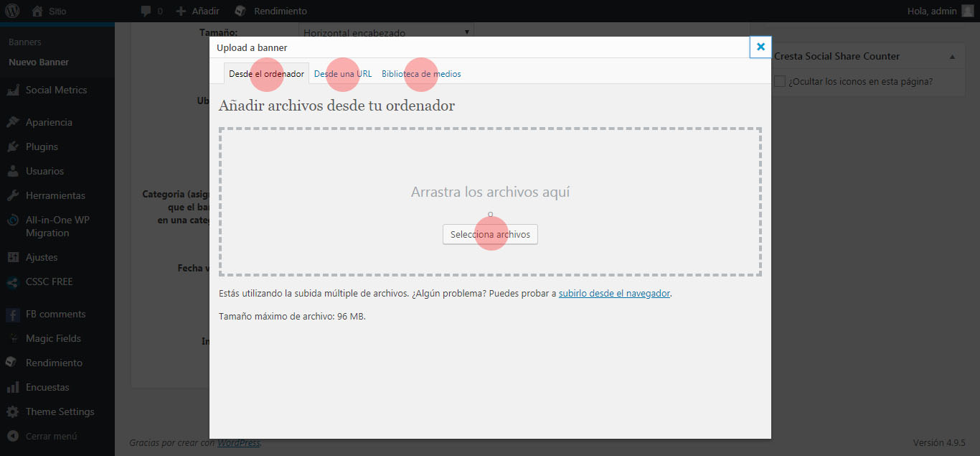Click the FB comments Facebook icon
Image resolution: width=980 pixels, height=456 pixels.
click(13, 314)
